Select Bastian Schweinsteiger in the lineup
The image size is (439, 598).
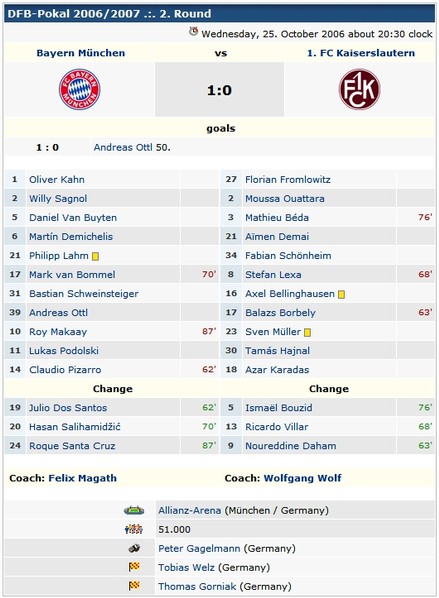pyautogui.click(x=84, y=294)
